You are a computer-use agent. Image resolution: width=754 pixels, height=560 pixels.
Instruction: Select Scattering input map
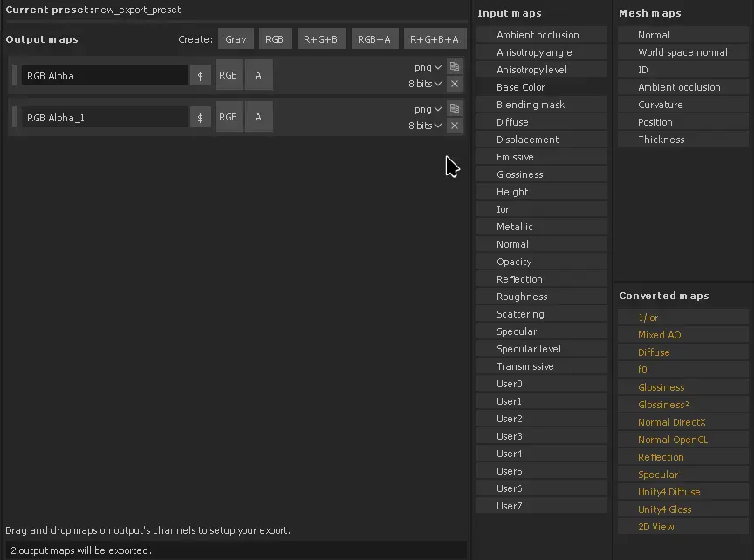point(542,314)
